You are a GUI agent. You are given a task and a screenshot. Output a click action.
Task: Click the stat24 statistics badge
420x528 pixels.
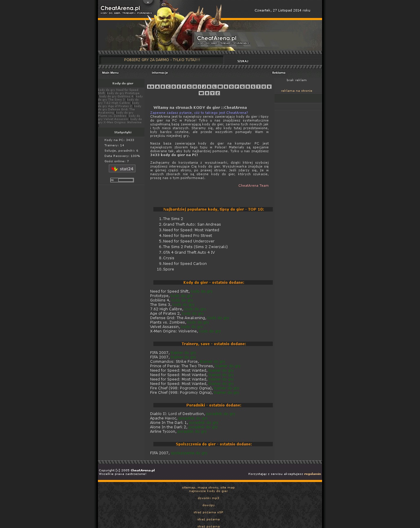point(122,169)
